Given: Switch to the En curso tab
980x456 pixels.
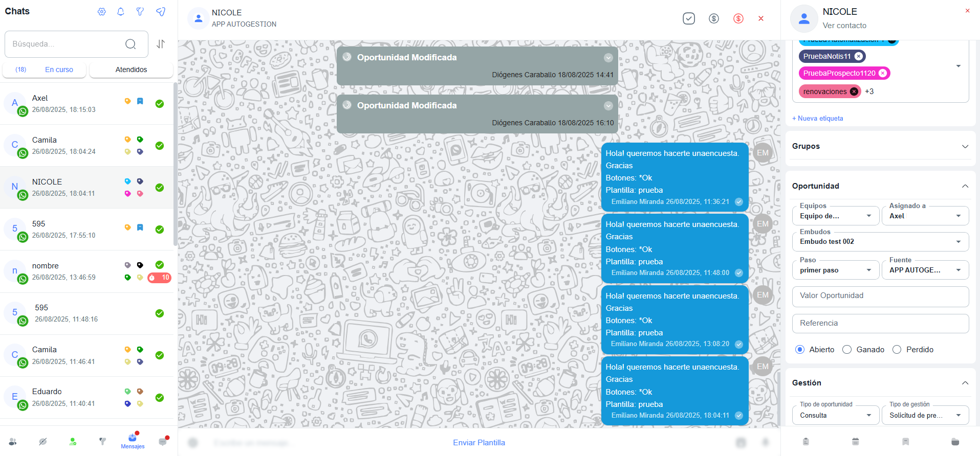Looking at the screenshot, I should 59,70.
